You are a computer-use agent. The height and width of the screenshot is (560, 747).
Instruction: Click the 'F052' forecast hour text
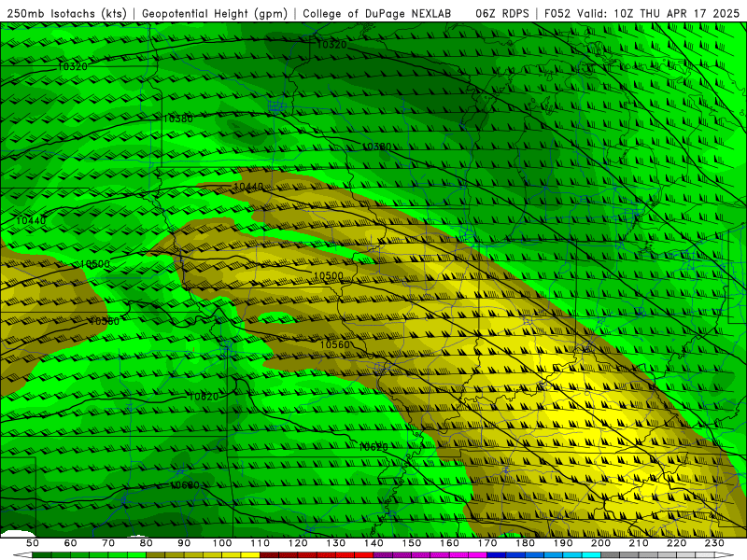point(557,14)
